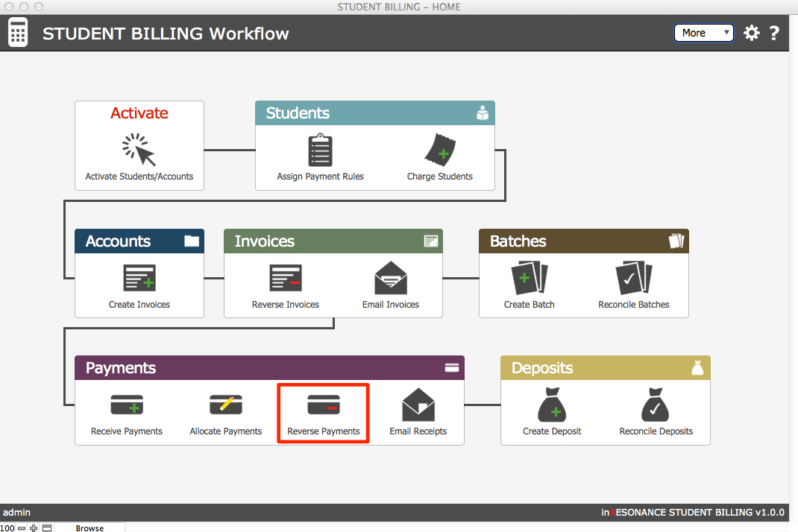Click the help question mark icon
798x532 pixels.
(774, 33)
